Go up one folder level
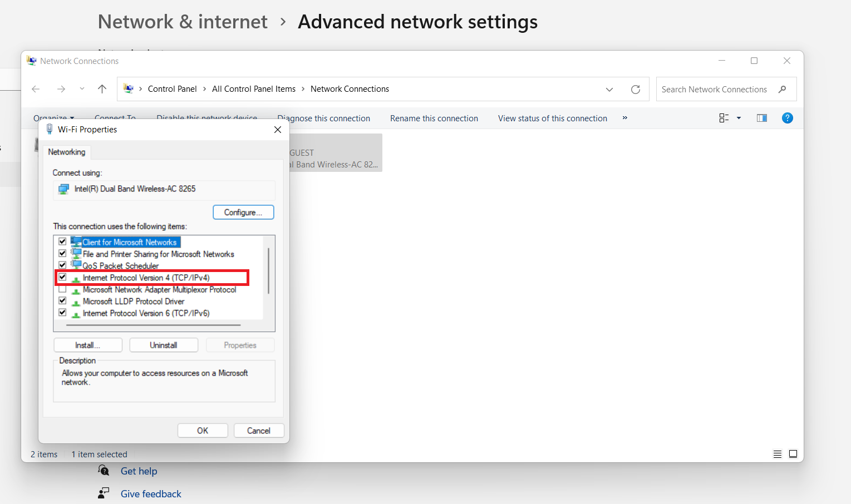Image resolution: width=851 pixels, height=504 pixels. [102, 89]
